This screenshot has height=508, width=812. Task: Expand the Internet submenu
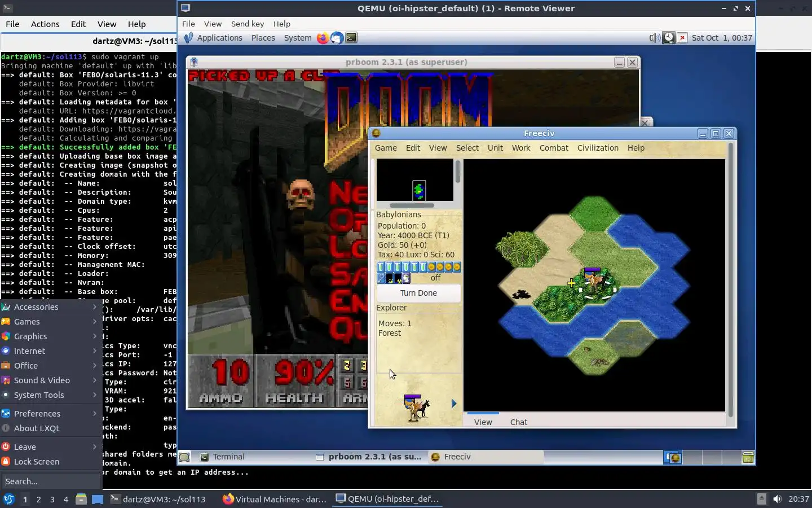[x=50, y=351]
